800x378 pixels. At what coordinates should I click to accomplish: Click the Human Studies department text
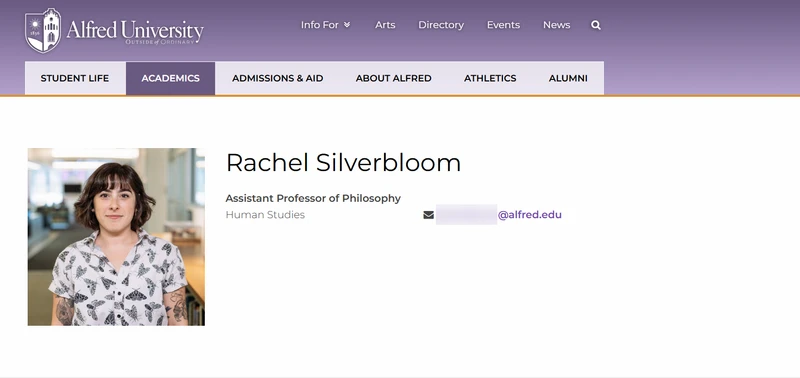pyautogui.click(x=265, y=215)
